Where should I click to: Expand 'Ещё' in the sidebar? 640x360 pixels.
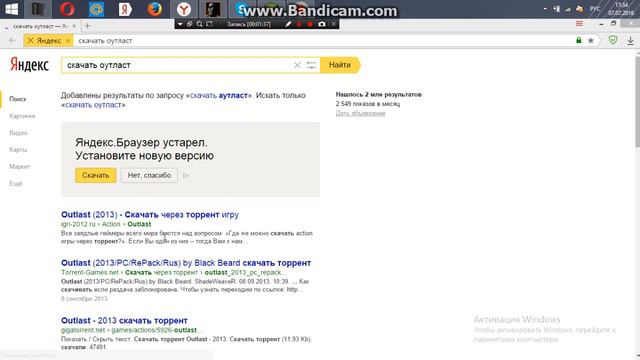[x=16, y=183]
